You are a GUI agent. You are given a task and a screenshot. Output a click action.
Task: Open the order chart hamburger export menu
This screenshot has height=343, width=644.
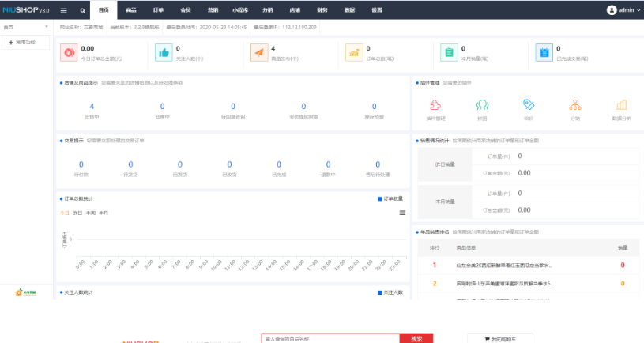(x=403, y=213)
